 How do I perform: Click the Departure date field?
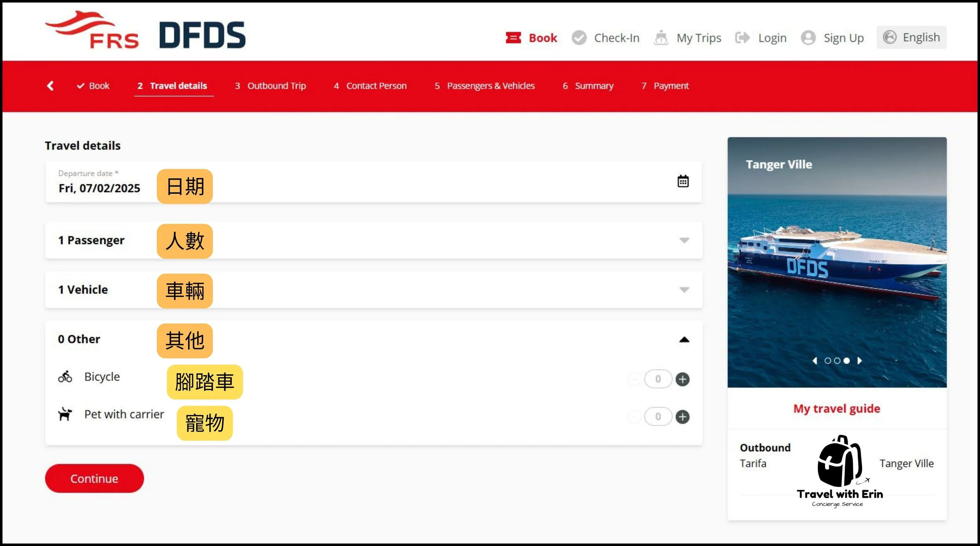tap(99, 188)
